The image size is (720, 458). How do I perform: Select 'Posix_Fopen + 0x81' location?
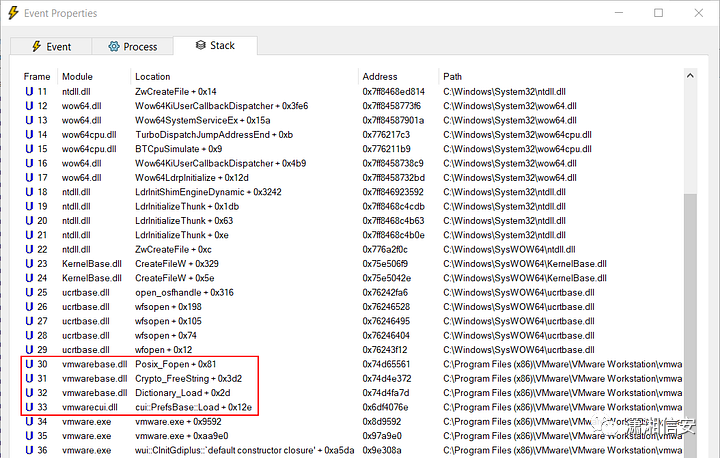point(175,364)
